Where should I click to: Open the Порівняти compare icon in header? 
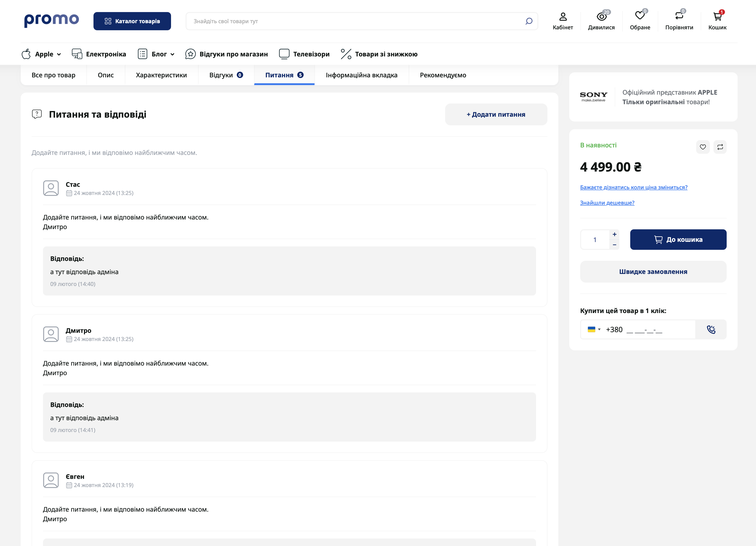point(679,16)
